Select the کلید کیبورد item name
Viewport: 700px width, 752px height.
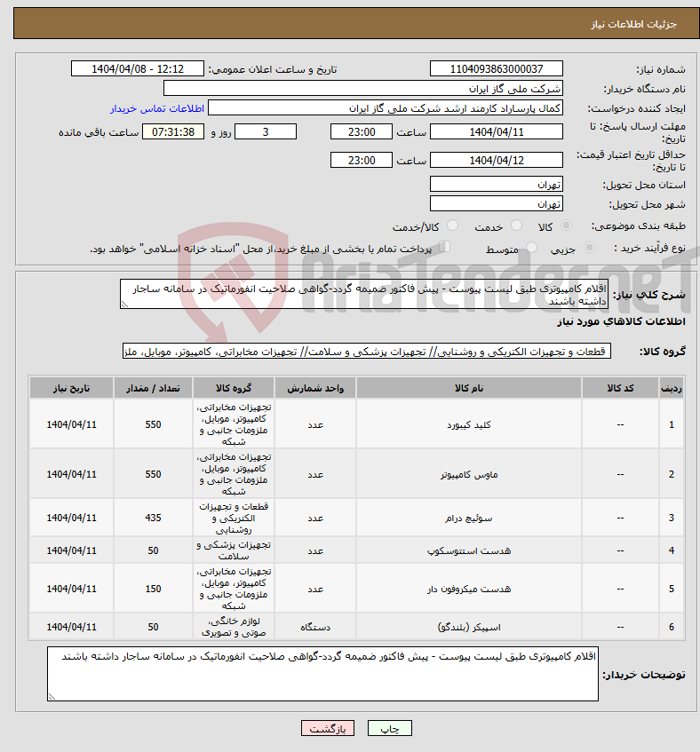tap(469, 425)
